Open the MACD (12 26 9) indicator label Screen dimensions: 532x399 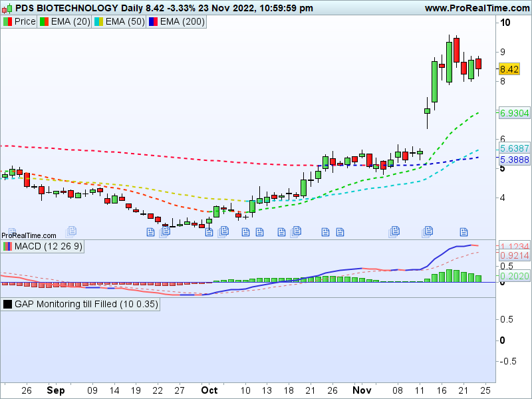[x=48, y=246]
